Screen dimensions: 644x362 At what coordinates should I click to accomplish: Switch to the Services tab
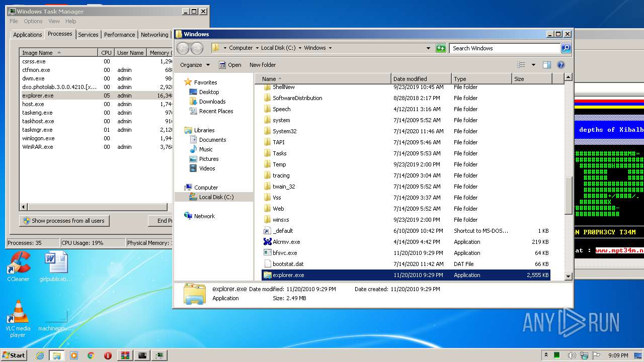[x=88, y=35]
